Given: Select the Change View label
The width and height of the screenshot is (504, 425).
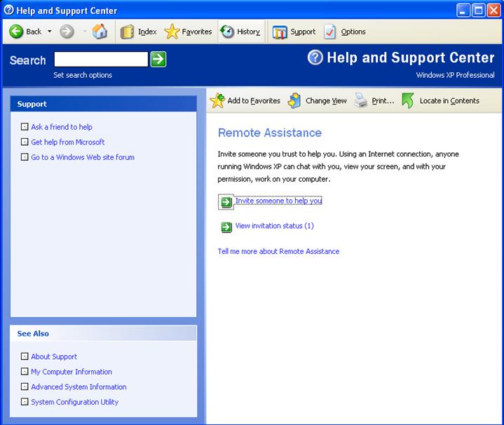Looking at the screenshot, I should [326, 100].
